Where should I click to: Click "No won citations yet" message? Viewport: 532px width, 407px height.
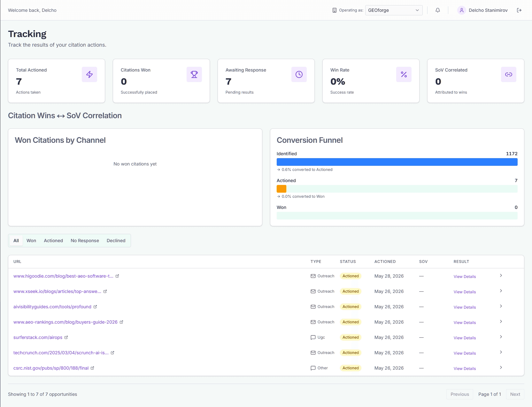pos(135,164)
